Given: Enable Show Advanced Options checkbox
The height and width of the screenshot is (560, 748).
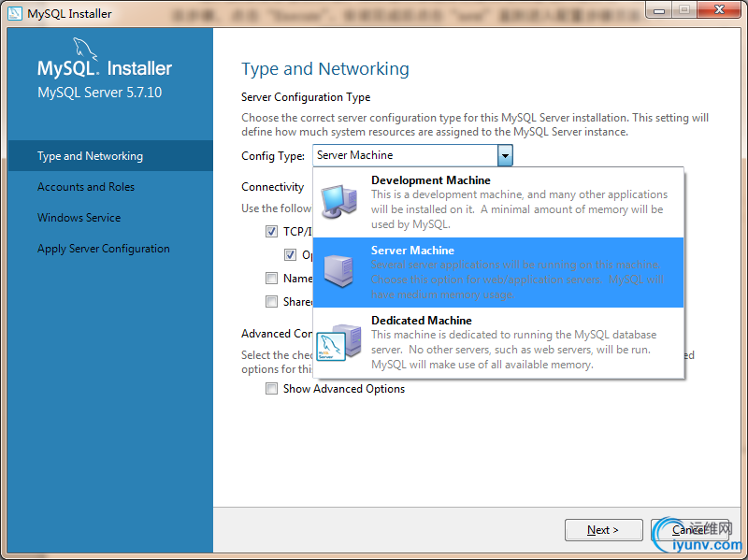Looking at the screenshot, I should [x=271, y=389].
